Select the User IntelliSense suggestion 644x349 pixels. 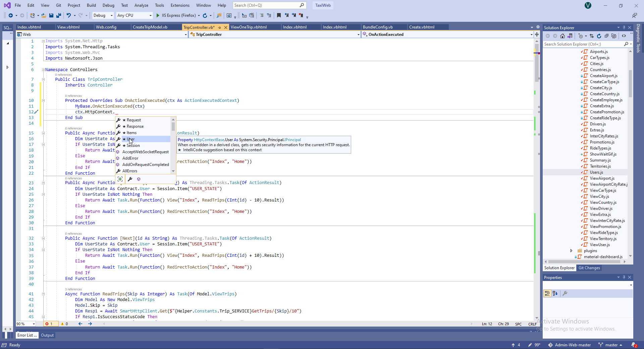(x=143, y=139)
